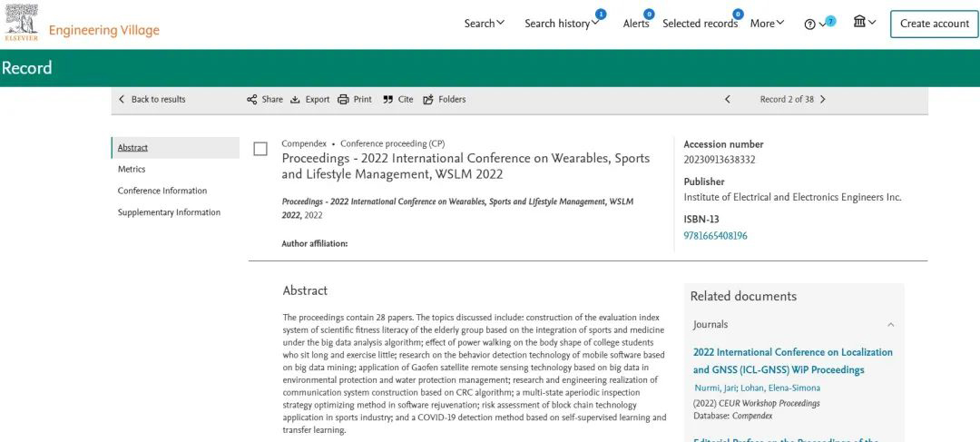Screen dimensions: 980x442
Task: Go to next record arrow
Action: (822, 100)
